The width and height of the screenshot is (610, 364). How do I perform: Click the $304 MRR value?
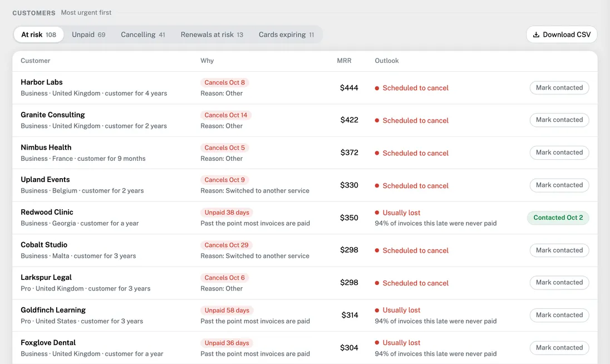click(x=349, y=348)
